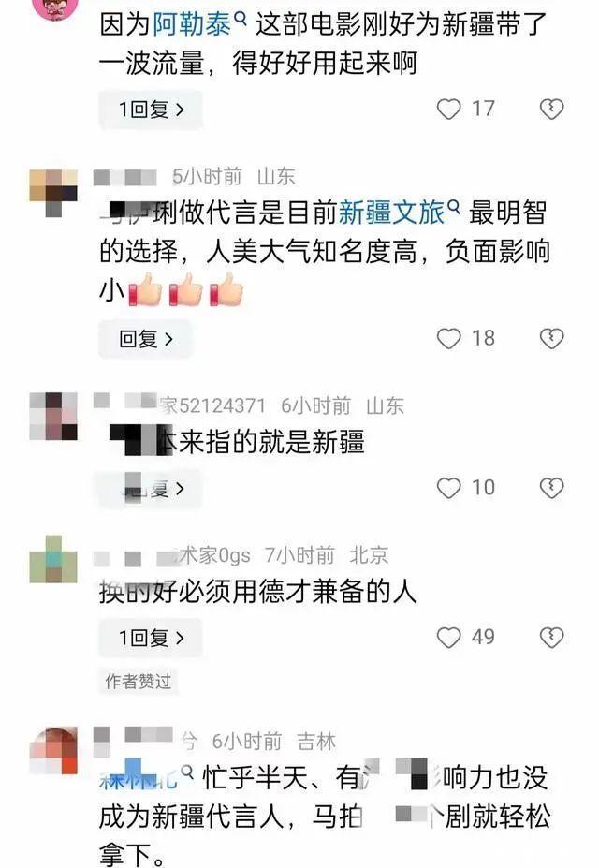
Task: Tap broken heart on 18-likes comment
Action: [x=551, y=338]
